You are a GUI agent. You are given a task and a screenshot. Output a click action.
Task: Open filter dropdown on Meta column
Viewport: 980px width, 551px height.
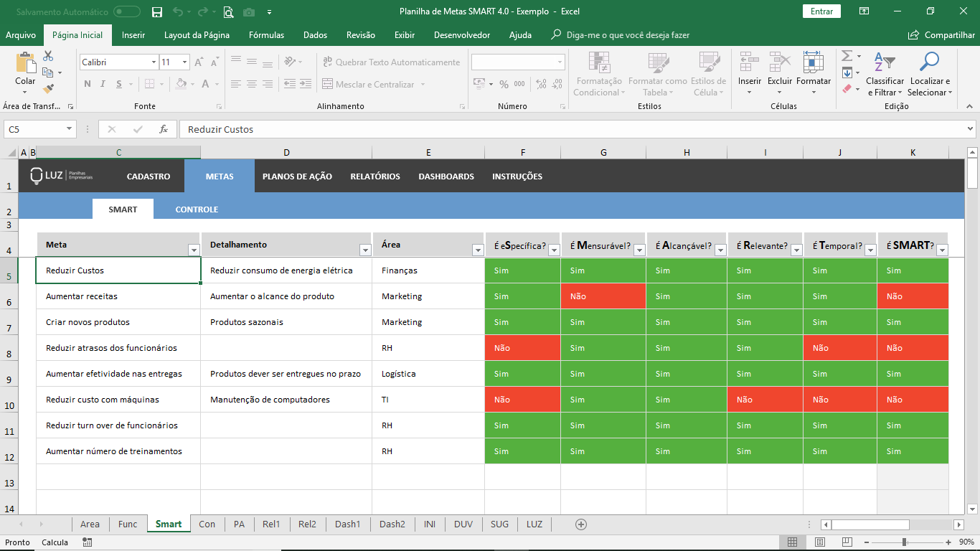(193, 250)
